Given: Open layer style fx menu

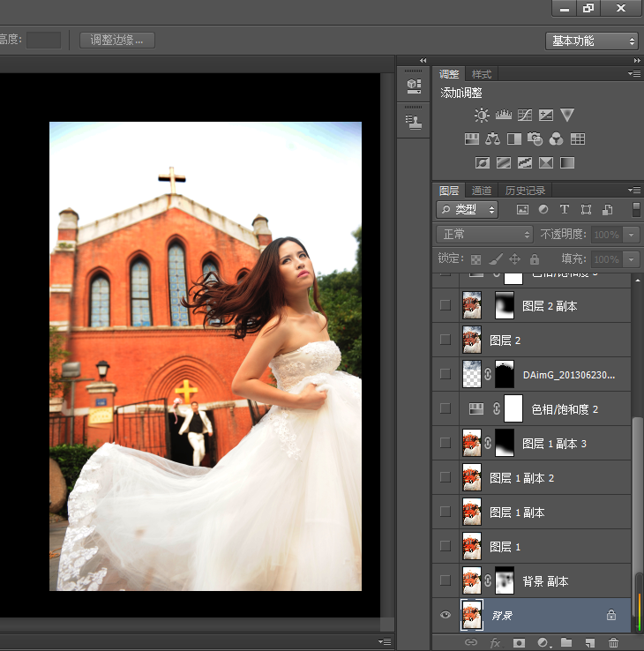Looking at the screenshot, I should click(x=495, y=643).
